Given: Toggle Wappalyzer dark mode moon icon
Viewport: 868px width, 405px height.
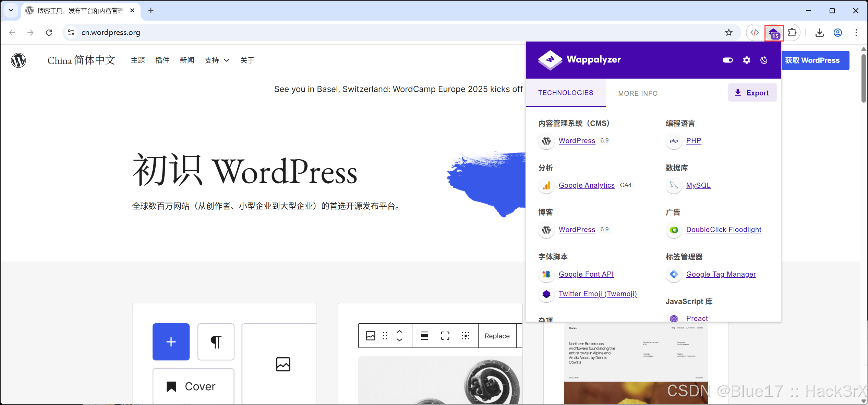Looking at the screenshot, I should pos(764,60).
